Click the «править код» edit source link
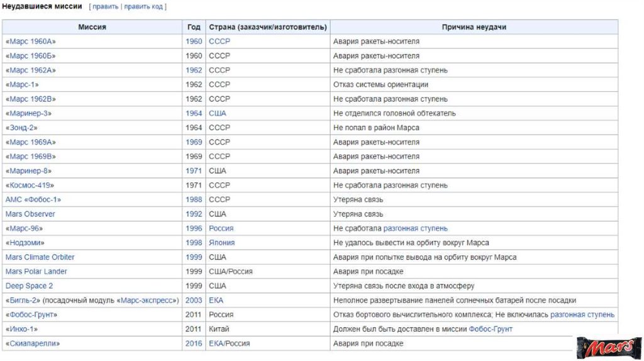Screen dimensions: 644x361 [143, 7]
